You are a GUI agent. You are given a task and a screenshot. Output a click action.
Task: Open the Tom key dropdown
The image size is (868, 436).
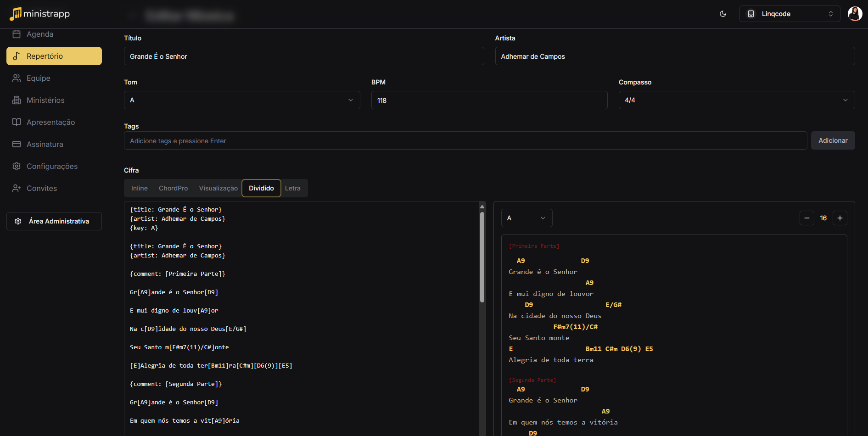242,100
